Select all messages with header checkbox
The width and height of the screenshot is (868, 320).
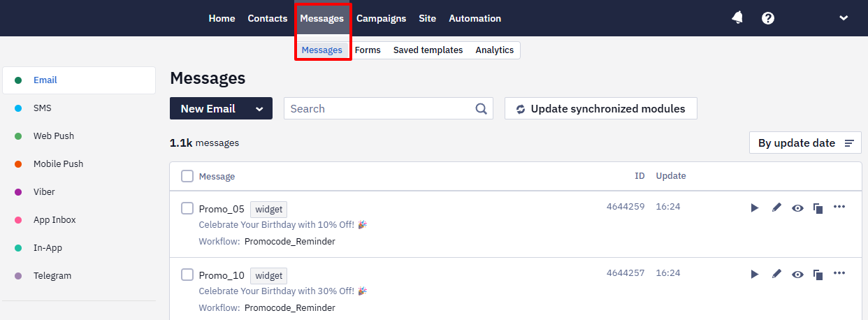click(x=187, y=176)
